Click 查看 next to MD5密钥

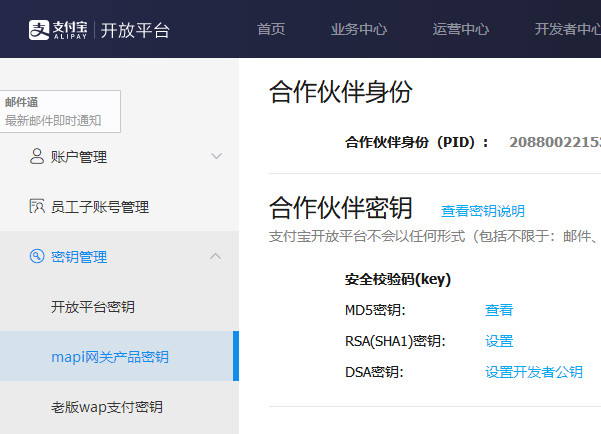tap(499, 310)
